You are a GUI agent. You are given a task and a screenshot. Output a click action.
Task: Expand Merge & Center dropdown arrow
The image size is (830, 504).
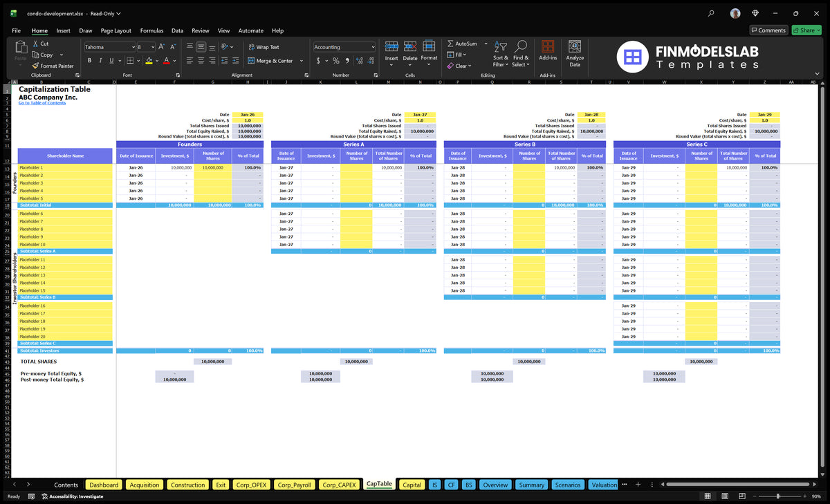click(301, 61)
